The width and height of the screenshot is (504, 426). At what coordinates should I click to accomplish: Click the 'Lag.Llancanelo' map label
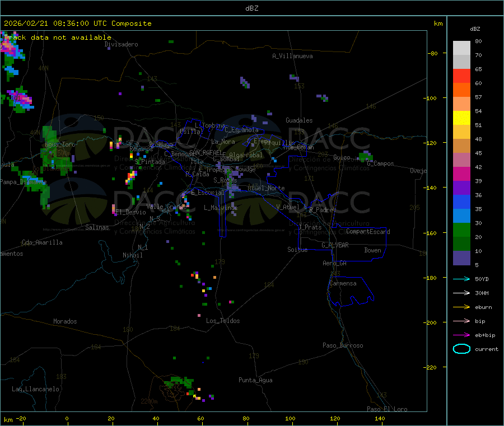click(x=35, y=389)
